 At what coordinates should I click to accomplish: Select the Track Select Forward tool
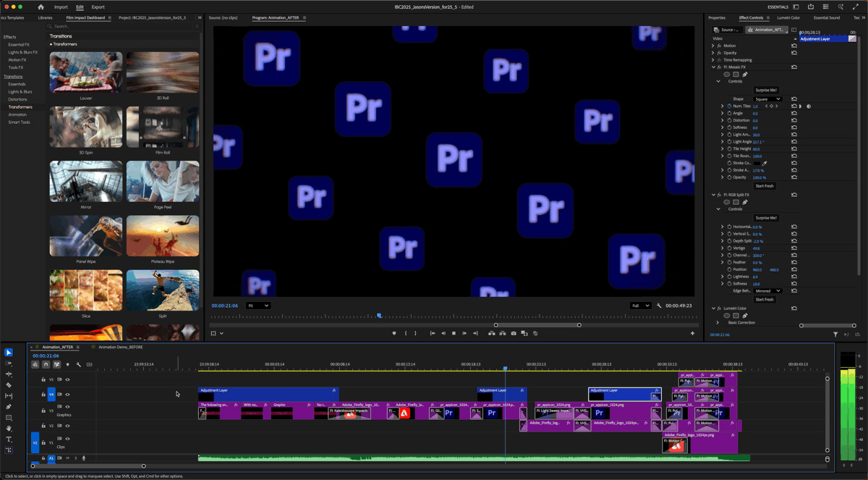tap(9, 363)
